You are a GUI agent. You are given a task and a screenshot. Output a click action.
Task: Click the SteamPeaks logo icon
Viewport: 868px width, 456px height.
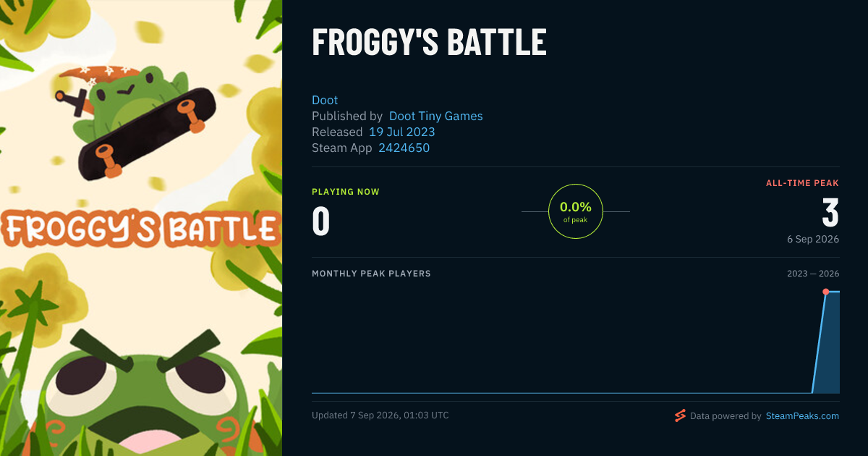(680, 415)
